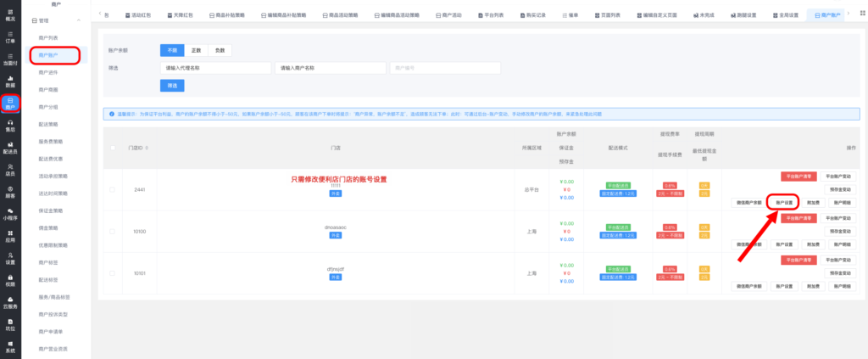Go to 配送员 in the sidebar
The height and width of the screenshot is (359, 868).
[x=10, y=148]
